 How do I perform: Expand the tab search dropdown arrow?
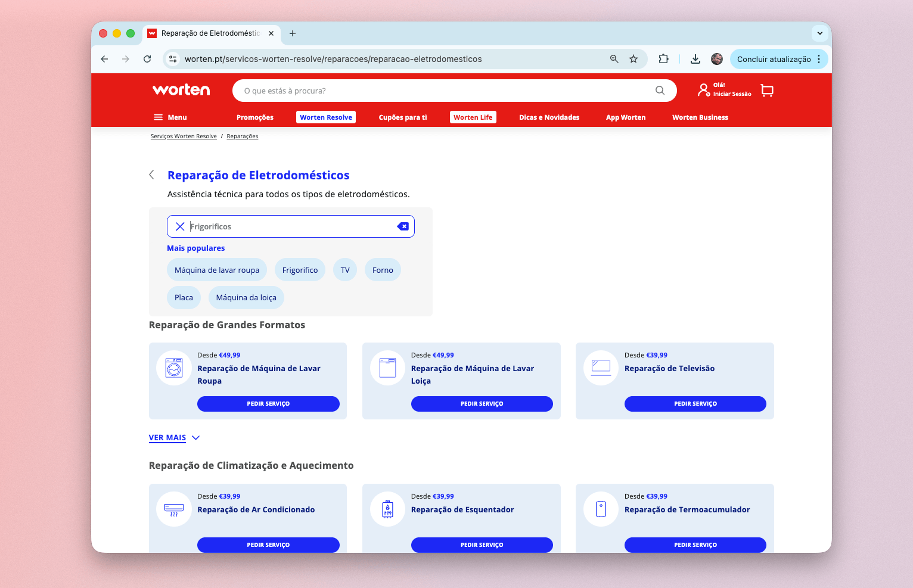pos(820,33)
